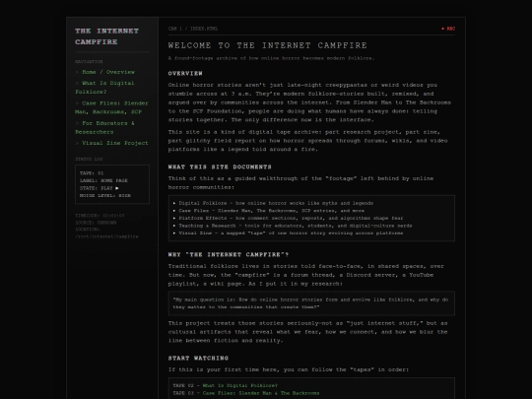Screen dimensions: 532x399
Task: Open the For Educators & Researchers link
Action: pyautogui.click(x=104, y=127)
